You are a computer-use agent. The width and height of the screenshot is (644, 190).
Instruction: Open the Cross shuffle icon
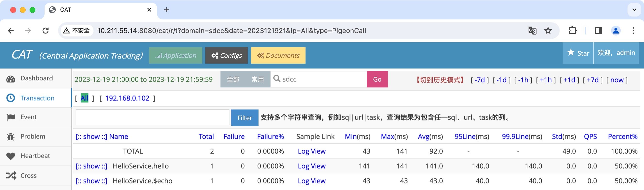point(11,175)
